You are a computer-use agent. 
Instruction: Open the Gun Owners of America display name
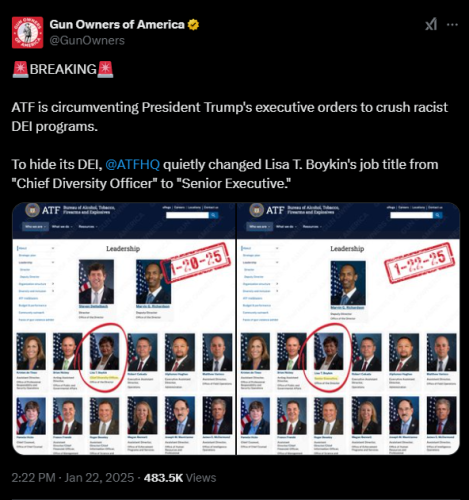117,25
